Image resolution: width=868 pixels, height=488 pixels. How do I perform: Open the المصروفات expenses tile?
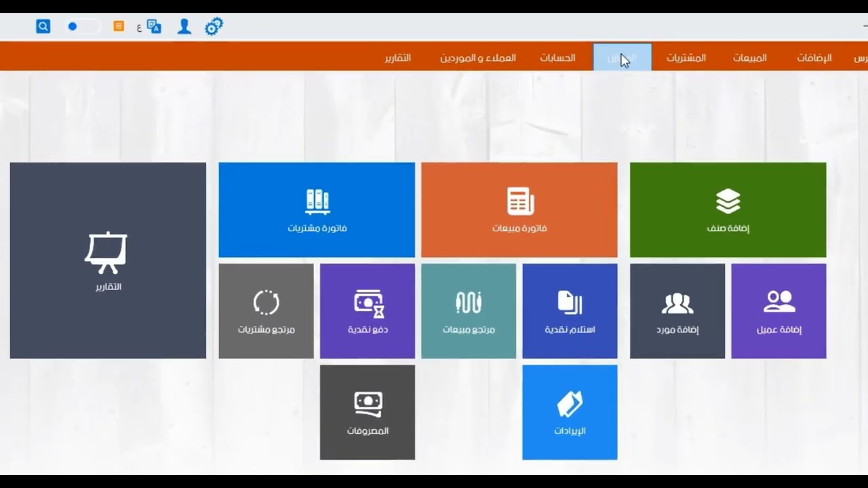368,413
